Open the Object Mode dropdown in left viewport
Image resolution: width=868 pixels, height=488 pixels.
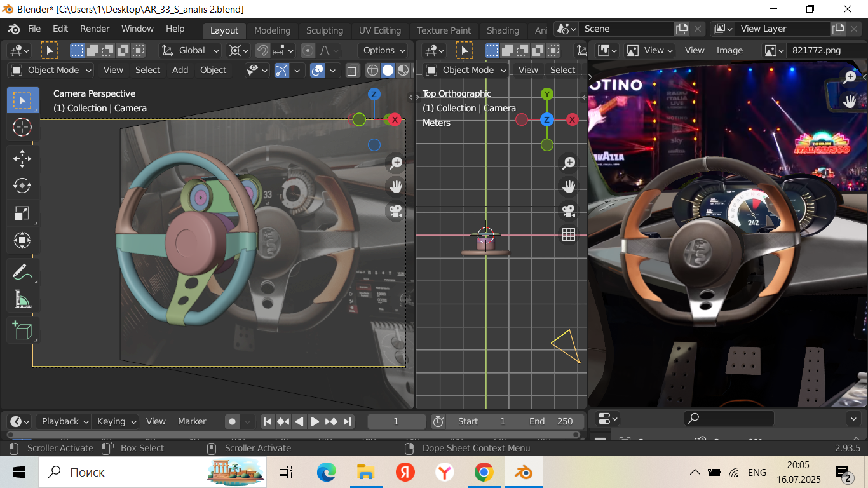[x=52, y=70]
